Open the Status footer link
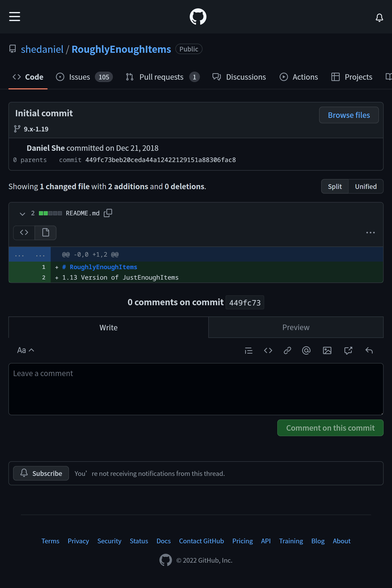Image resolution: width=392 pixels, height=588 pixels. click(139, 541)
